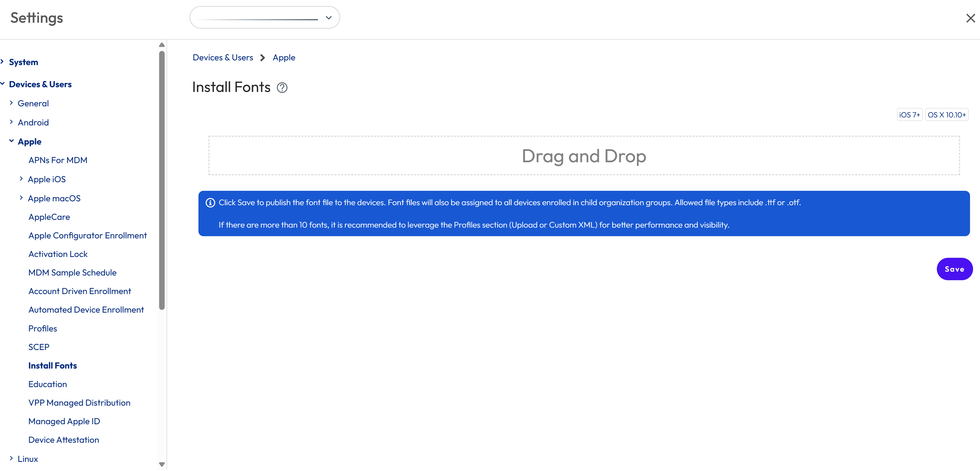Click the Drag and Drop upload area
The image size is (980, 471).
(584, 156)
